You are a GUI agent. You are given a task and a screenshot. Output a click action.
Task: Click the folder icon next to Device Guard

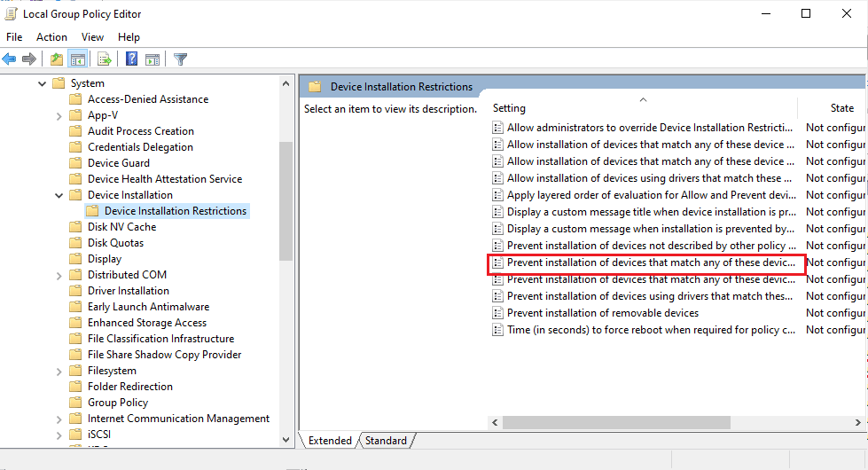tap(76, 163)
